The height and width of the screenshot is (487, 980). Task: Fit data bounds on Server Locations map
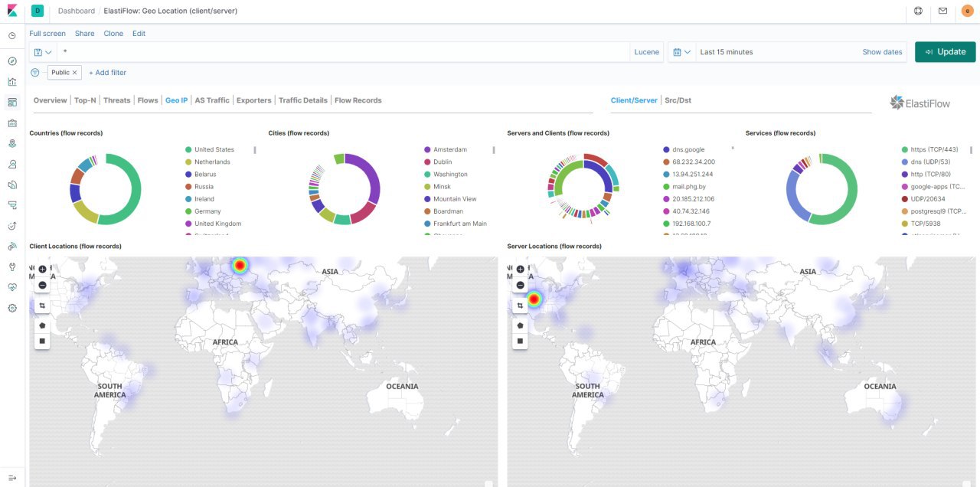tap(520, 306)
